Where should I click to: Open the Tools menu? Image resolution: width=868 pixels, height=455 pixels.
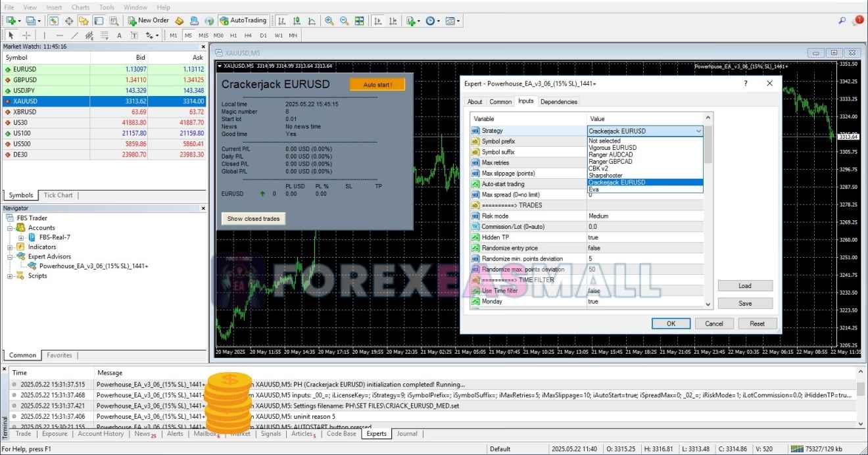107,7
